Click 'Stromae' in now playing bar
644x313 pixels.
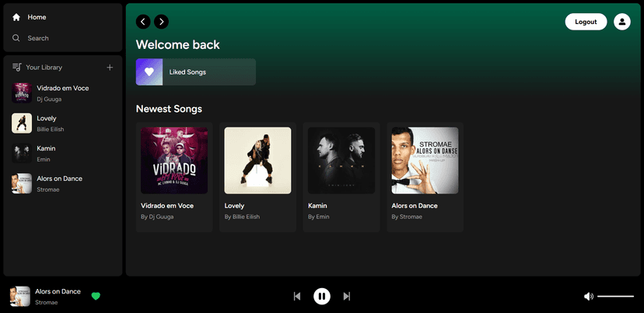47,302
